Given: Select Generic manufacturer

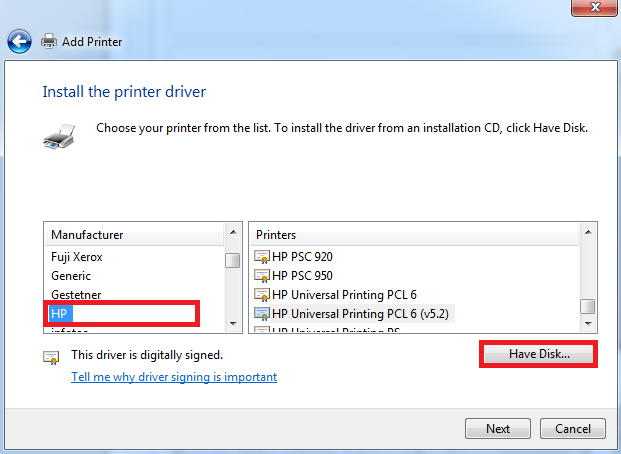Looking at the screenshot, I should tap(71, 276).
